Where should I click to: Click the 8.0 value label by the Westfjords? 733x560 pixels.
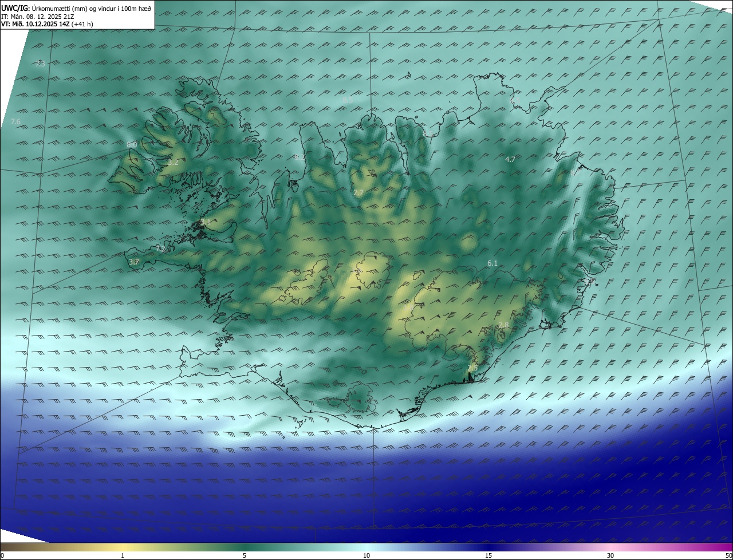[x=132, y=144]
